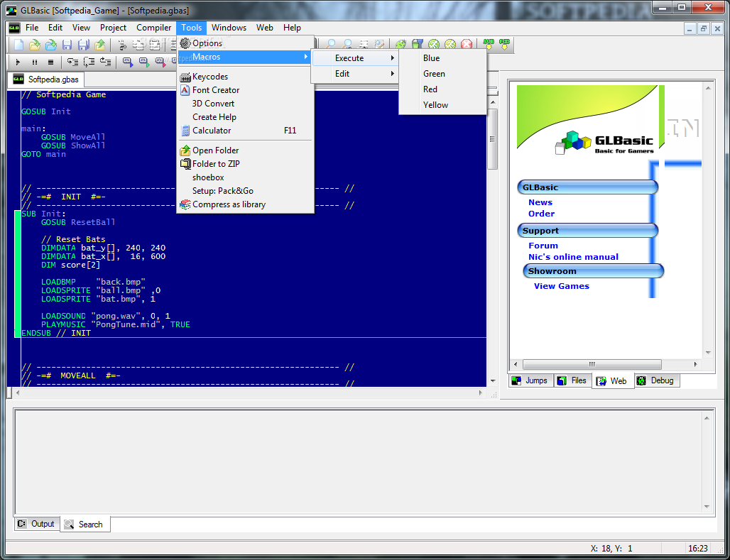Click the Step out debug icon
This screenshot has width=730, height=560.
pos(106,62)
